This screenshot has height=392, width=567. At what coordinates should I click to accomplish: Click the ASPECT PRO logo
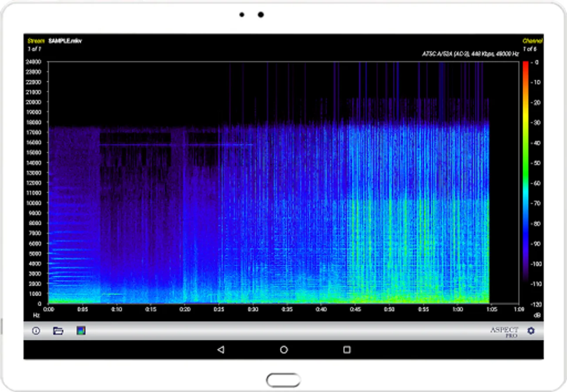tap(504, 332)
